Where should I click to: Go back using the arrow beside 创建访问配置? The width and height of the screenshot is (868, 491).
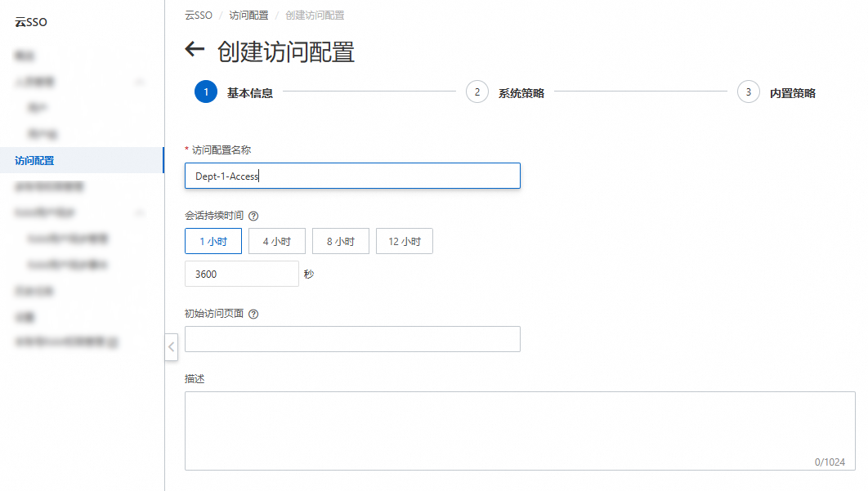195,49
